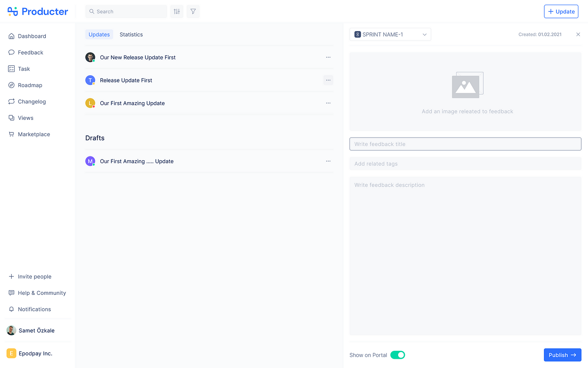Viewport: 588px width, 368px height.
Task: Click the Publish button
Action: tap(562, 355)
